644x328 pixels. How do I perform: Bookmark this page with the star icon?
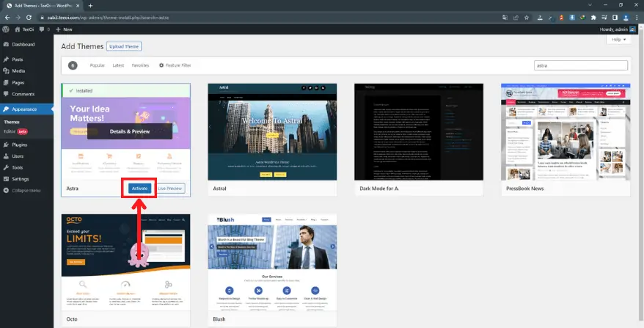click(527, 18)
